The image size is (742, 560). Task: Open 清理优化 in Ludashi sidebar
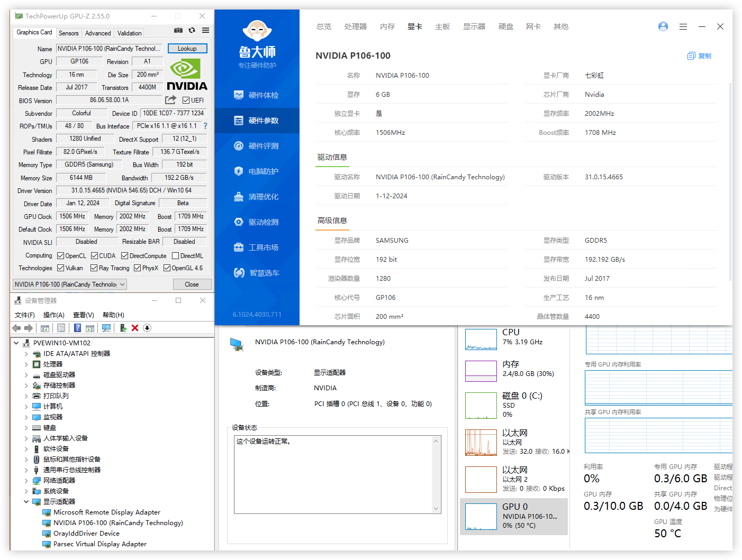tap(257, 197)
